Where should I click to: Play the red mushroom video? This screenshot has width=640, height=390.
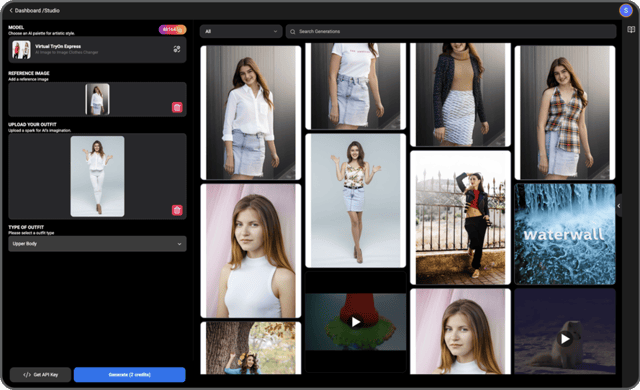tap(356, 322)
